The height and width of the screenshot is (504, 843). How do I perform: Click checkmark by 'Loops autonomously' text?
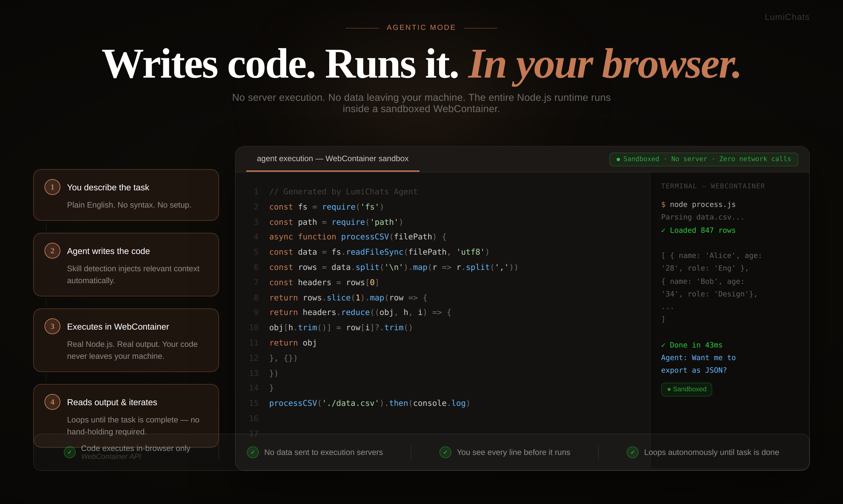[633, 452]
